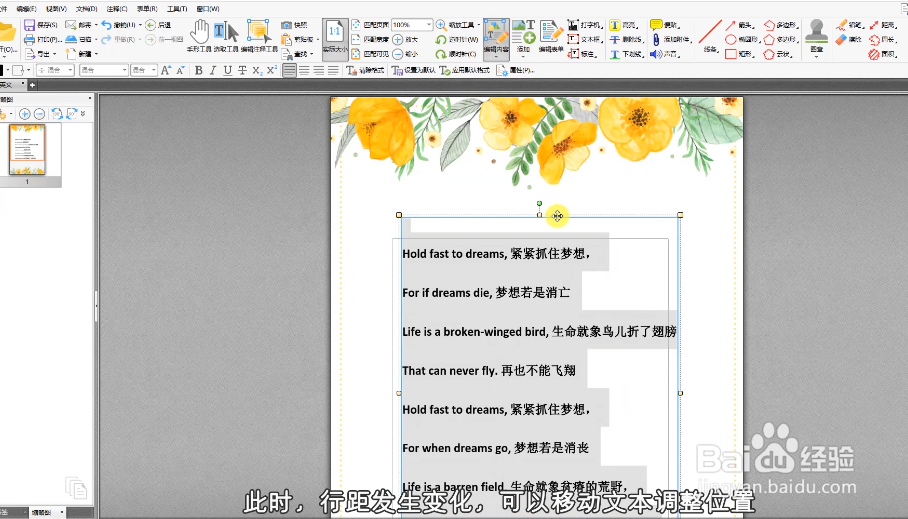Viewport: 908px width, 519px height.
Task: Click the green rotation handle of text box
Action: [x=539, y=203]
